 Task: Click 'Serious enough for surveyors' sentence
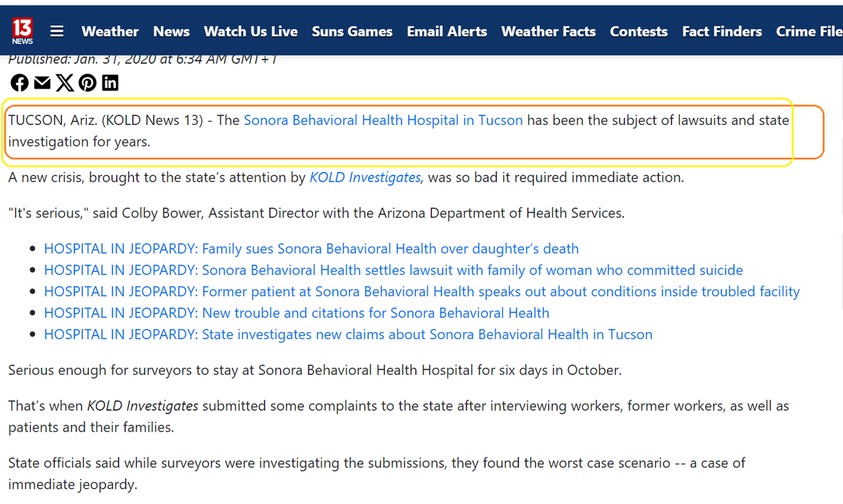tap(315, 370)
